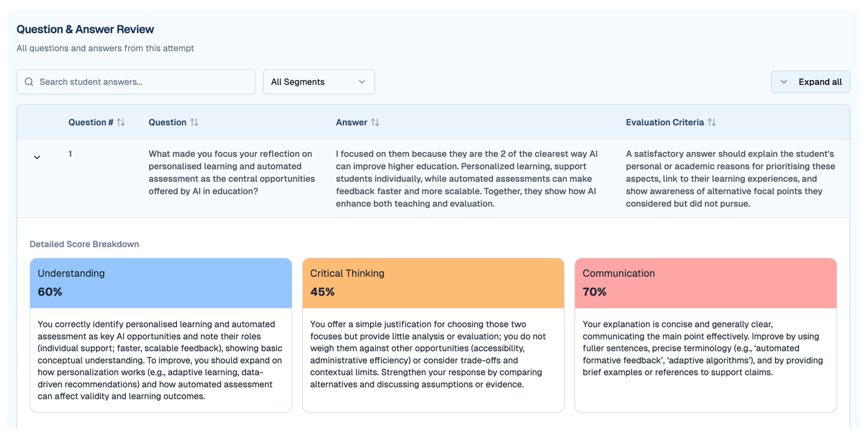Viewport: 868px width, 437px height.
Task: Click the Question column header text
Action: (x=167, y=122)
